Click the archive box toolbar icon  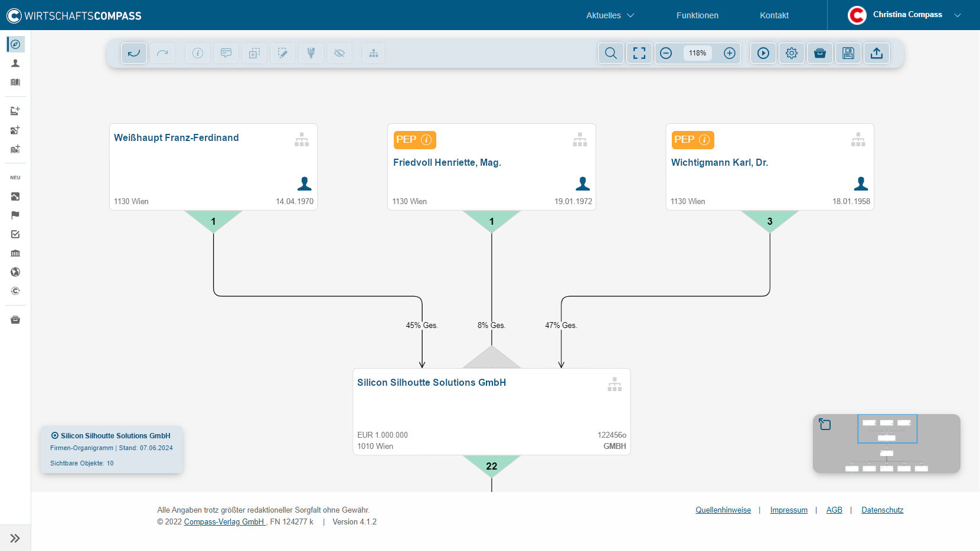820,53
